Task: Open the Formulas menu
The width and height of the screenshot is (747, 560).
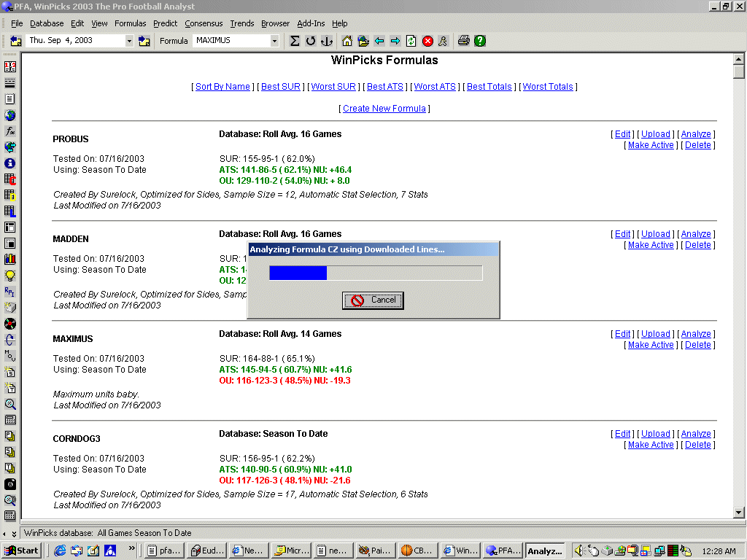Action: point(130,23)
